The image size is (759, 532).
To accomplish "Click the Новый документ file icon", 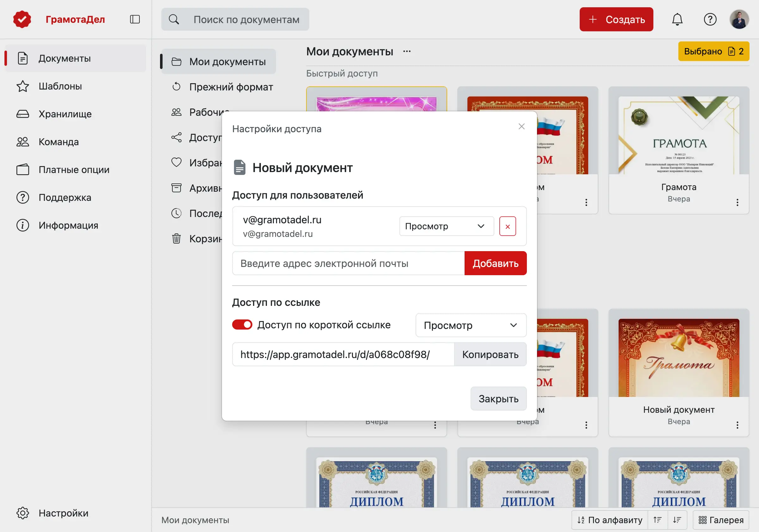I will coord(239,167).
